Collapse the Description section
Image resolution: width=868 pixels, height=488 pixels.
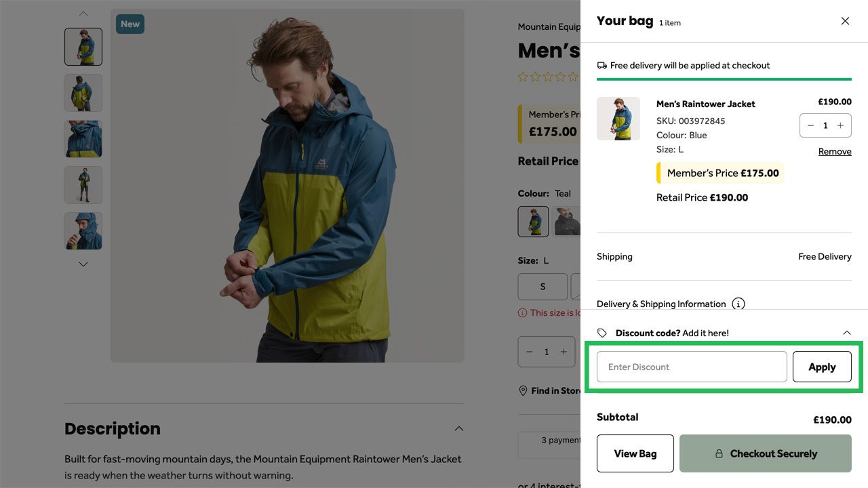pos(459,428)
